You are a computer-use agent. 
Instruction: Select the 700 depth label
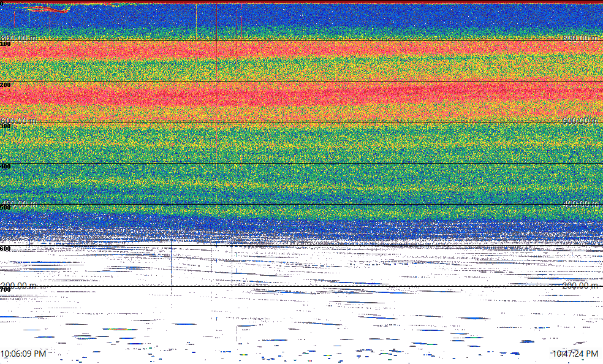pos(6,289)
